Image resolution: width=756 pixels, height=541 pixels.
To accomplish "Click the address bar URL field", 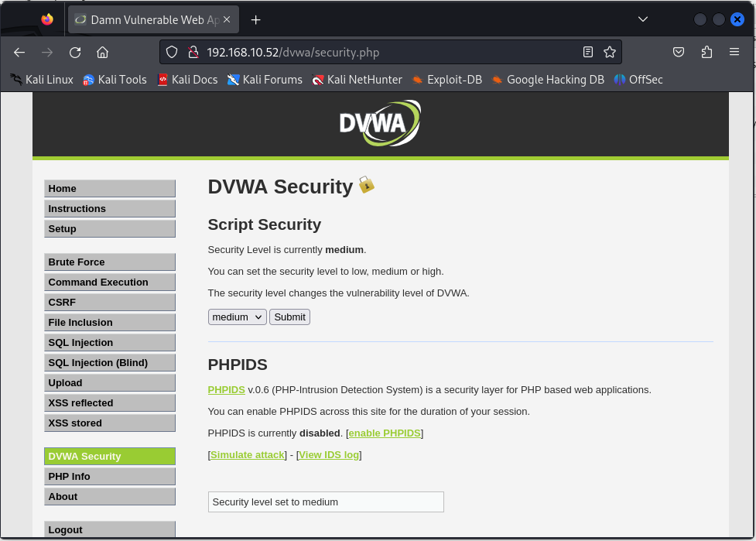I will click(x=391, y=52).
